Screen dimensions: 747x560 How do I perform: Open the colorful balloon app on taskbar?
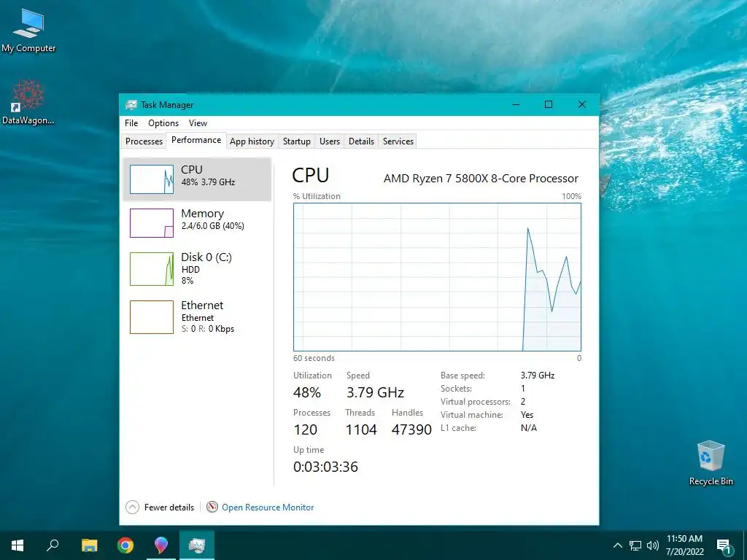pyautogui.click(x=161, y=545)
